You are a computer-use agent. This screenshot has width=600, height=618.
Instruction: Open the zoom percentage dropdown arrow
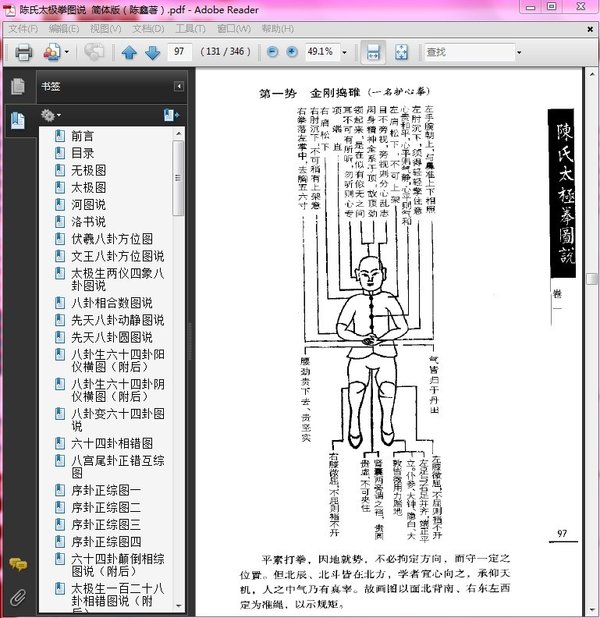point(344,52)
